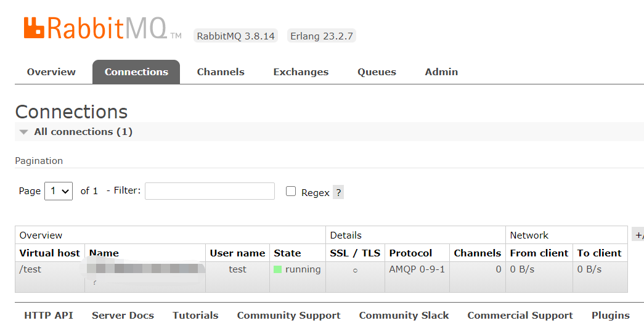Go to the Exchanges tab
Screen dimensions: 644x331
tap(301, 72)
